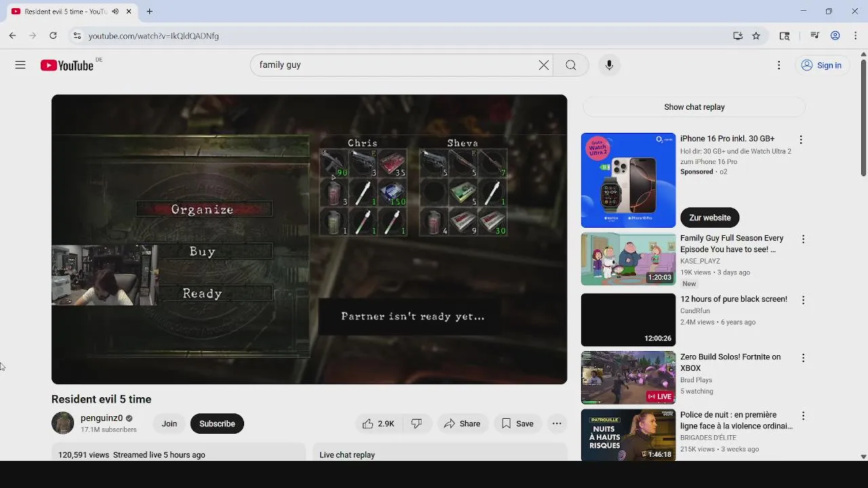Open 12 hours black screen thumbnail
This screenshot has height=488, width=868.
pyautogui.click(x=628, y=320)
